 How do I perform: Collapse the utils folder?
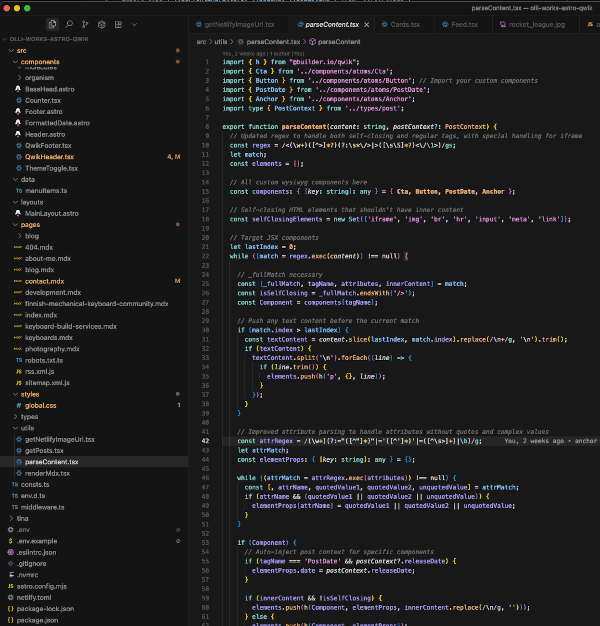pyautogui.click(x=27, y=428)
